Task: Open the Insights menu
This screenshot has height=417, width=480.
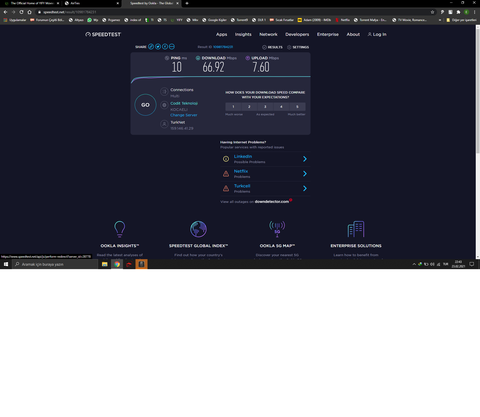Action: [243, 34]
